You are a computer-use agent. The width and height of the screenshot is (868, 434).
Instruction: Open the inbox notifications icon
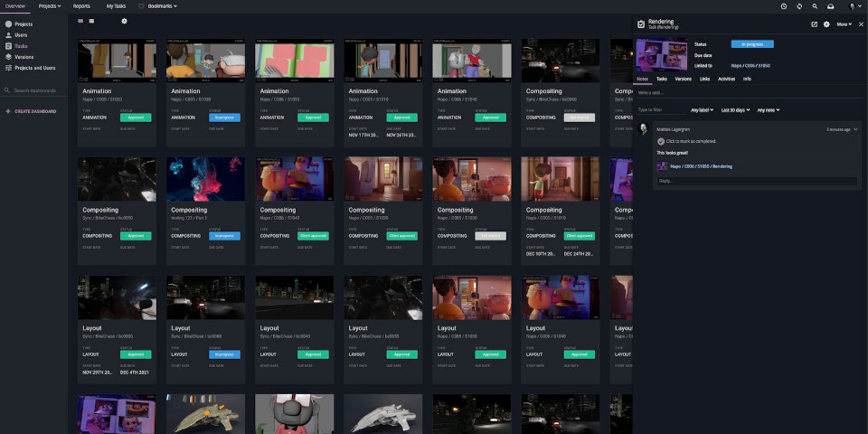pos(830,6)
